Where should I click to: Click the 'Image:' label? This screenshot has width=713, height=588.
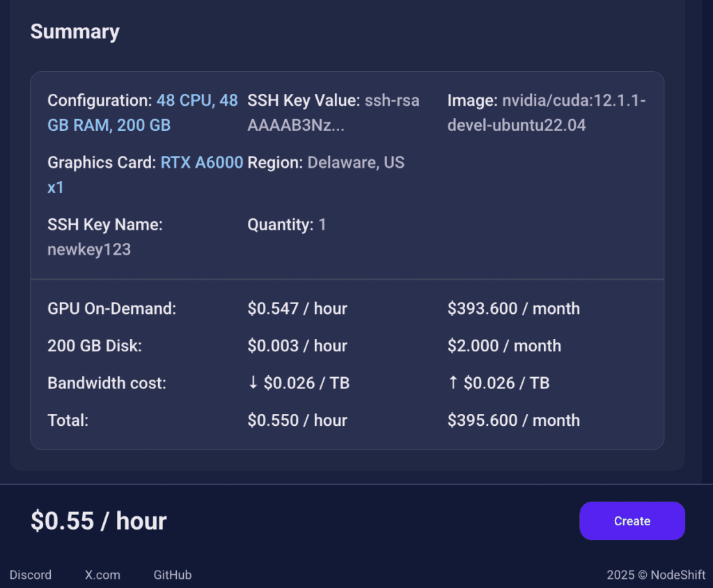(473, 100)
